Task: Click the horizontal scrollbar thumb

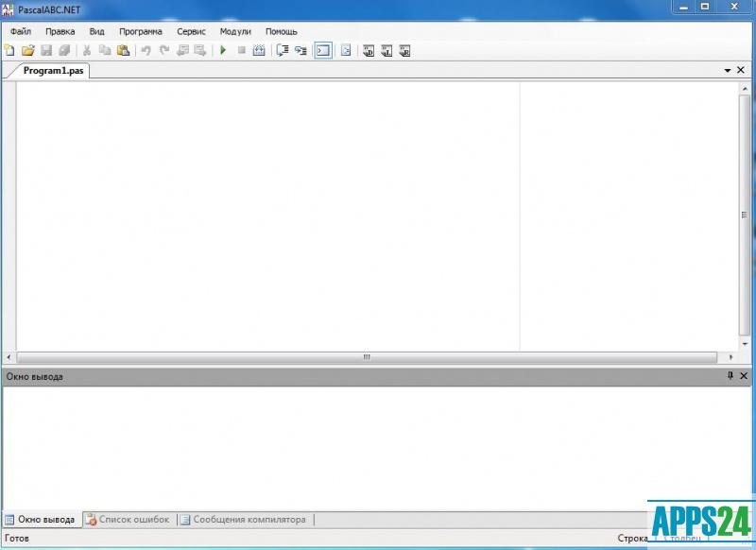Action: coord(367,357)
